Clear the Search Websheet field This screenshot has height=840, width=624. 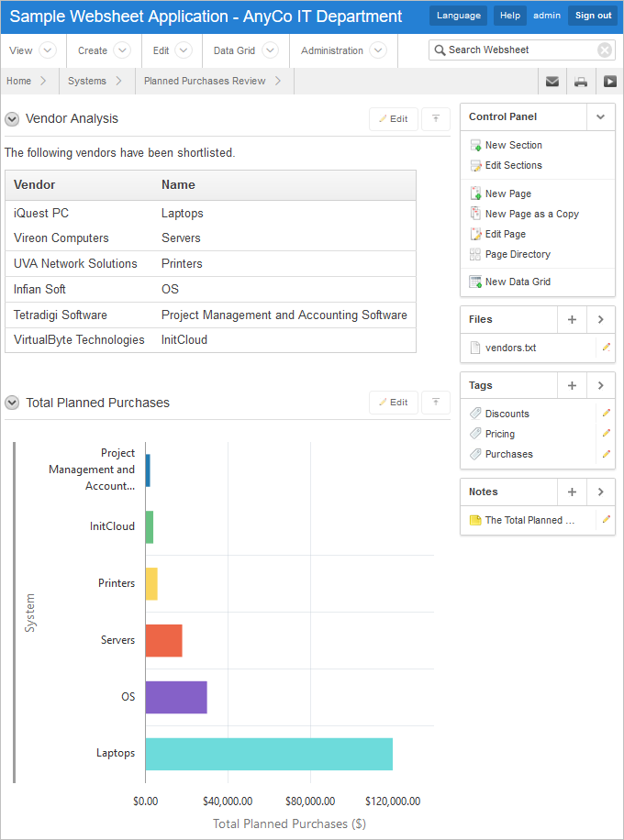point(605,50)
